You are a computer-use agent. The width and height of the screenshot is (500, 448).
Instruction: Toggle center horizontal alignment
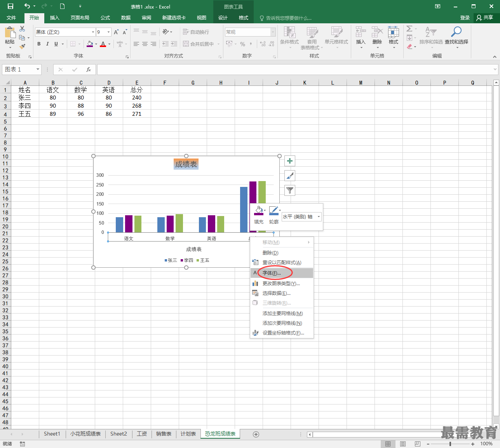point(145,44)
